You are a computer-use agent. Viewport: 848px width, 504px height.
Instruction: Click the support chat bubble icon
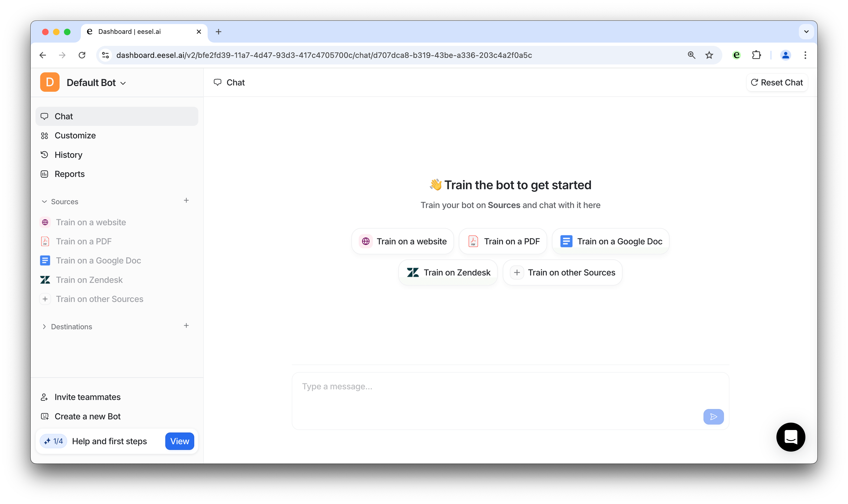pos(791,437)
